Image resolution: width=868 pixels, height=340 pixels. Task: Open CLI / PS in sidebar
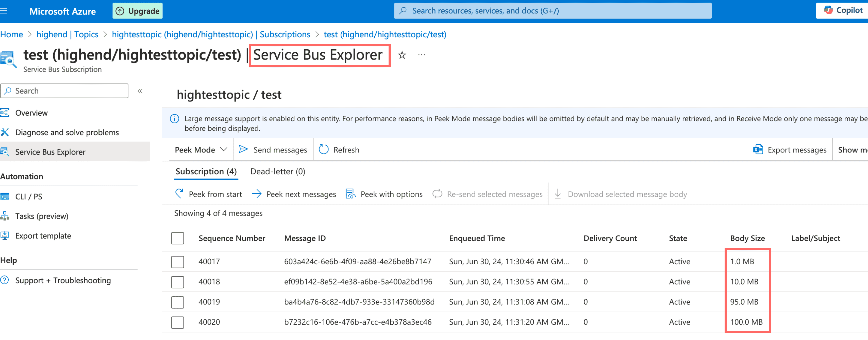29,196
